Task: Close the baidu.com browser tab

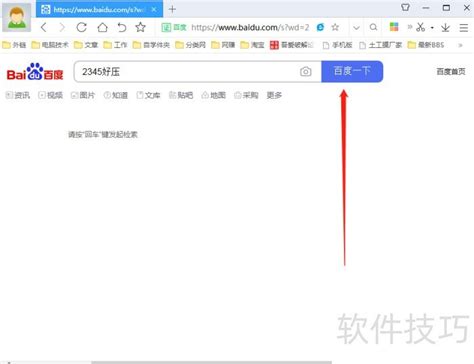Action: point(154,9)
